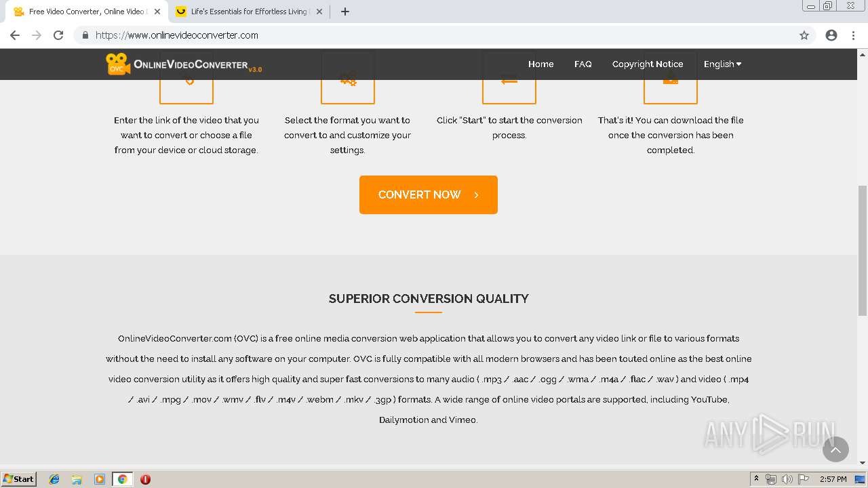Close the Free Video Converter tab
This screenshot has height=488, width=868.
point(157,12)
